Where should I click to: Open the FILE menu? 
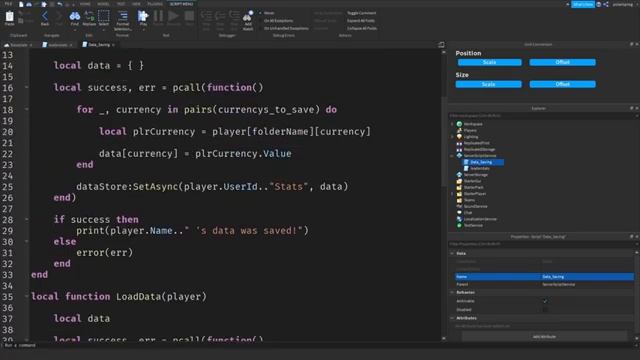(x=8, y=4)
